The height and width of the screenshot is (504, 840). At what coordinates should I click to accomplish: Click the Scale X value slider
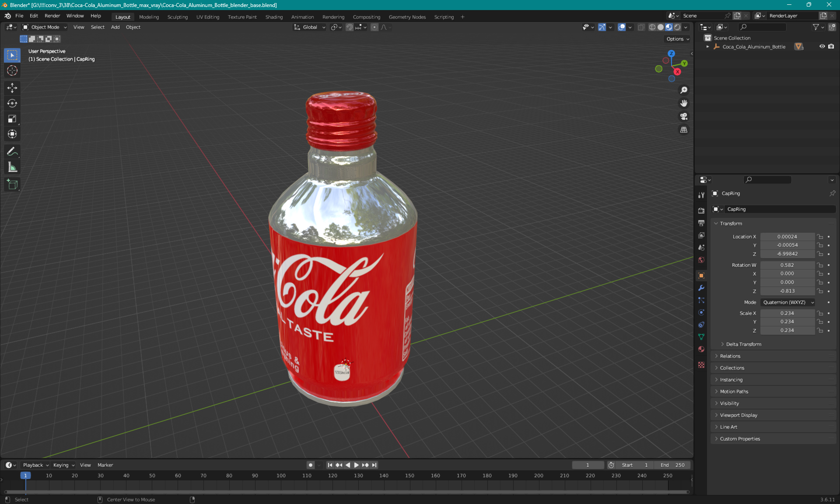point(787,313)
